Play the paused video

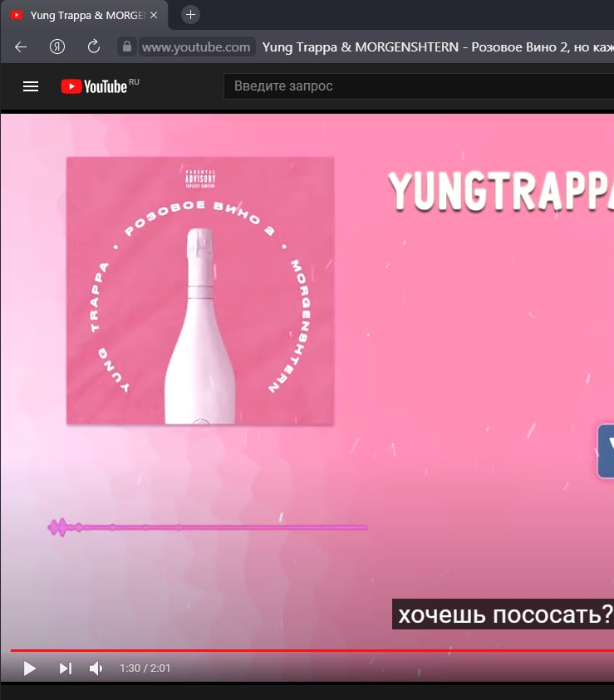click(29, 668)
